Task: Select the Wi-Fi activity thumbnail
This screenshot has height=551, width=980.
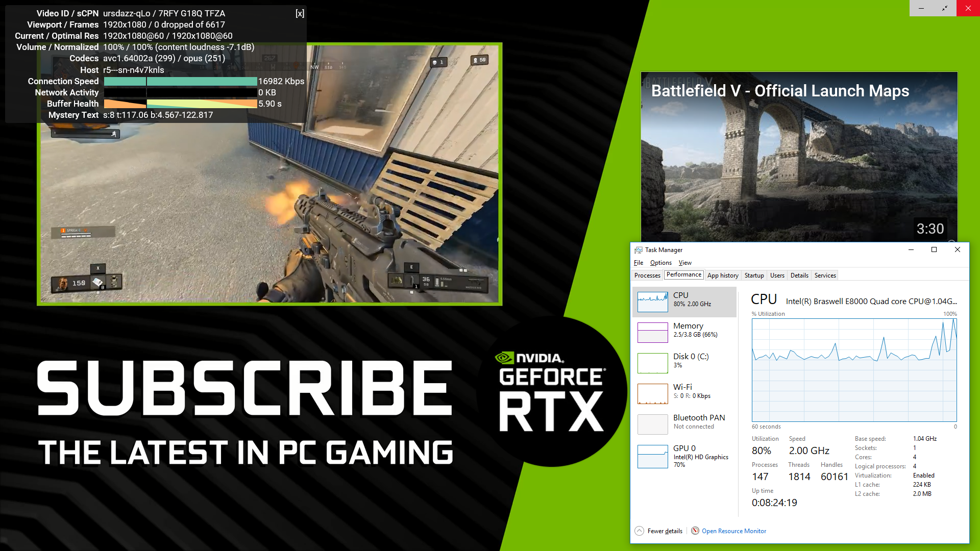Action: coord(652,394)
